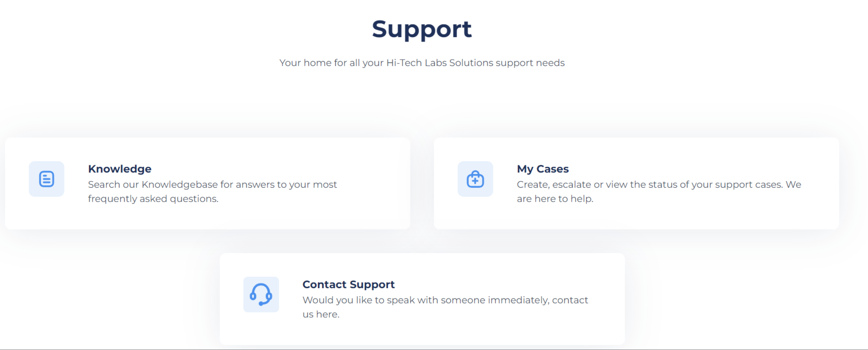Screen dimensions: 868x350
Task: Click the "are here to help." text
Action: 555,199
